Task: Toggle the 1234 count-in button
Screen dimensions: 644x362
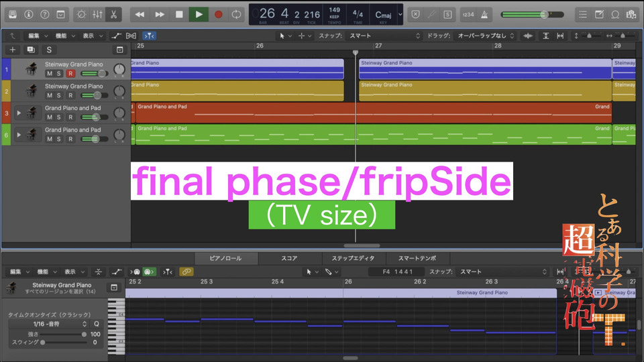Action: pyautogui.click(x=468, y=14)
